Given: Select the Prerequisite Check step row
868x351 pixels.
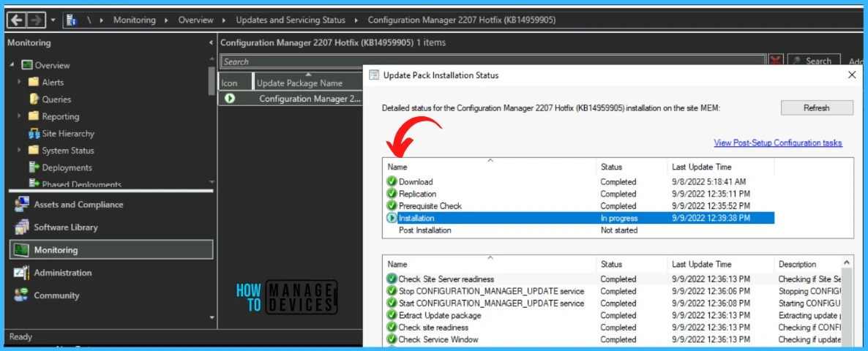Looking at the screenshot, I should point(580,206).
